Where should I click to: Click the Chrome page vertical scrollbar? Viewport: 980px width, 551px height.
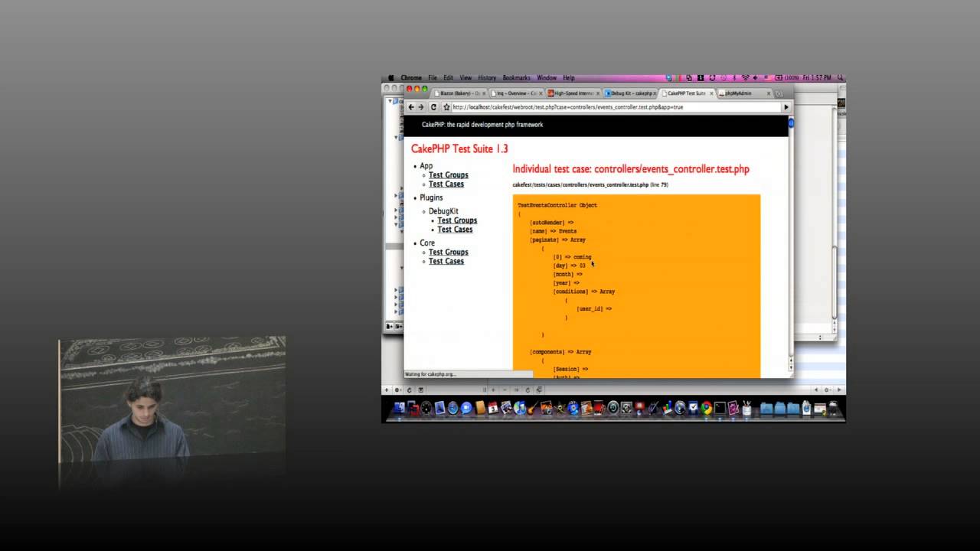(791, 243)
